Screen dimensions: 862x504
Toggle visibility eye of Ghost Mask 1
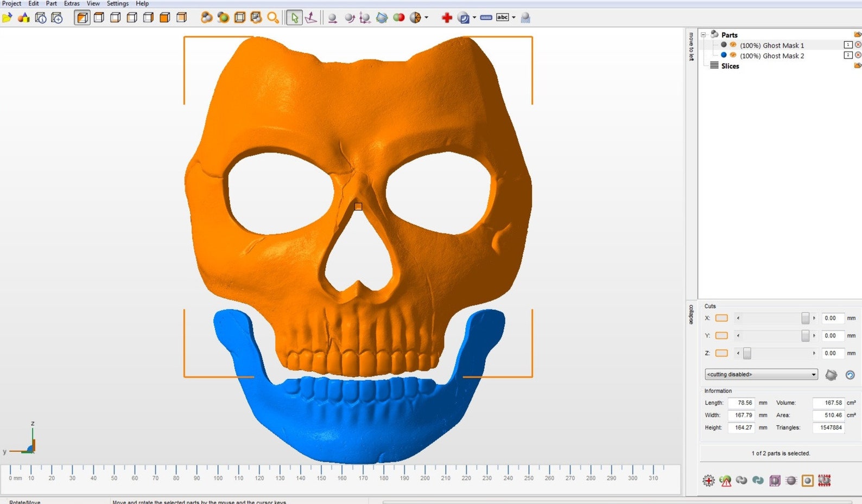coord(733,45)
